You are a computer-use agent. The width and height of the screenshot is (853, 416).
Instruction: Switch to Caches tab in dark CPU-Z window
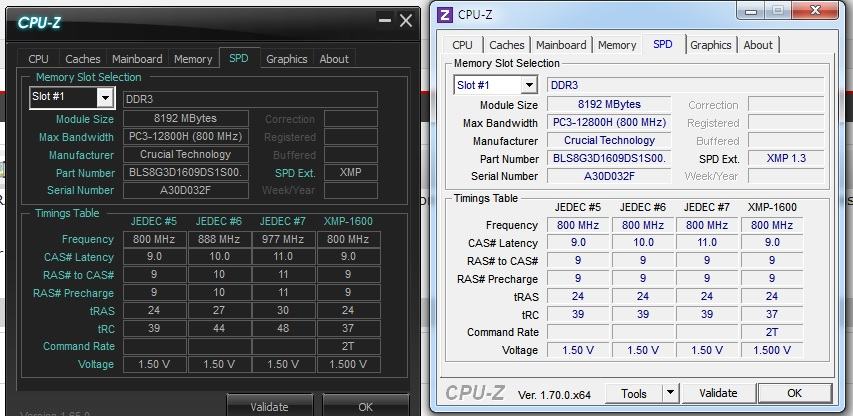(x=83, y=59)
